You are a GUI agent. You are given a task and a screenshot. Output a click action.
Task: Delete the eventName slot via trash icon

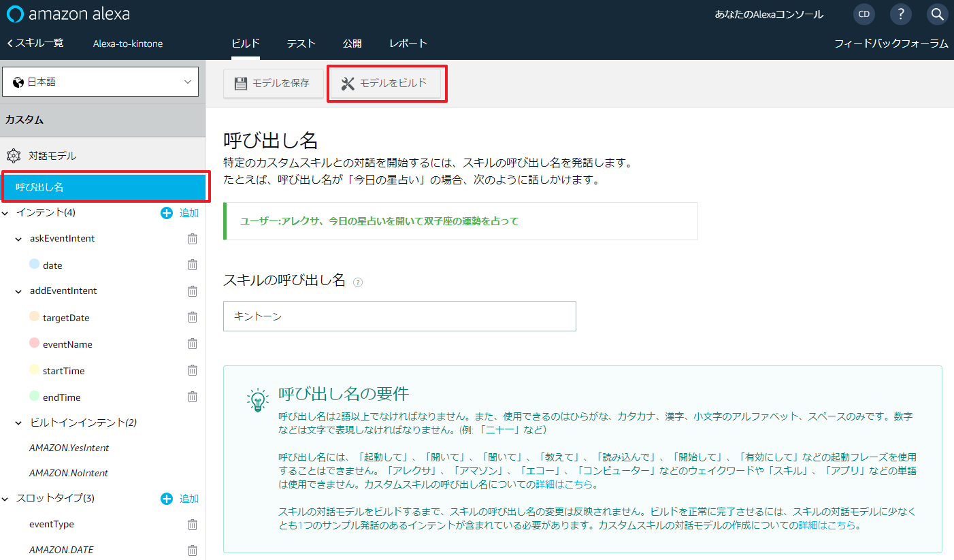(193, 344)
